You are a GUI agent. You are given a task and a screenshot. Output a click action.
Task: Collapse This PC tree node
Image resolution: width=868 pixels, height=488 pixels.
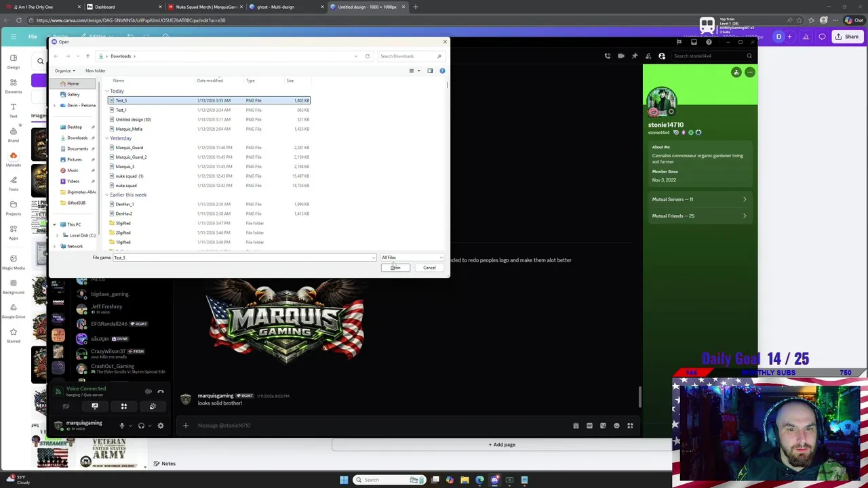pos(55,224)
